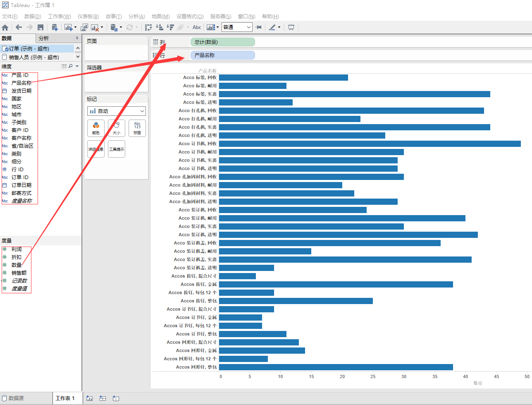Click the bar for Acco 订书机, 回收
This screenshot has height=405, width=532.
tap(370, 144)
